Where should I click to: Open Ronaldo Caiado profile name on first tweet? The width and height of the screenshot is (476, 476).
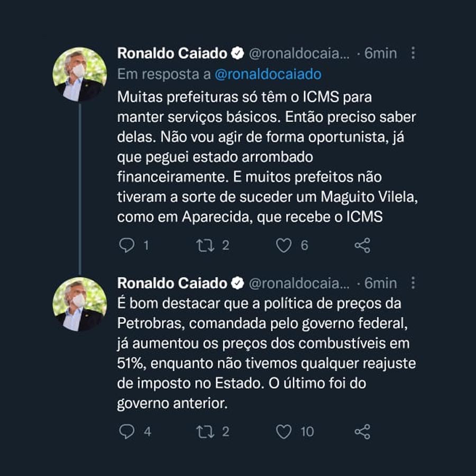[172, 53]
